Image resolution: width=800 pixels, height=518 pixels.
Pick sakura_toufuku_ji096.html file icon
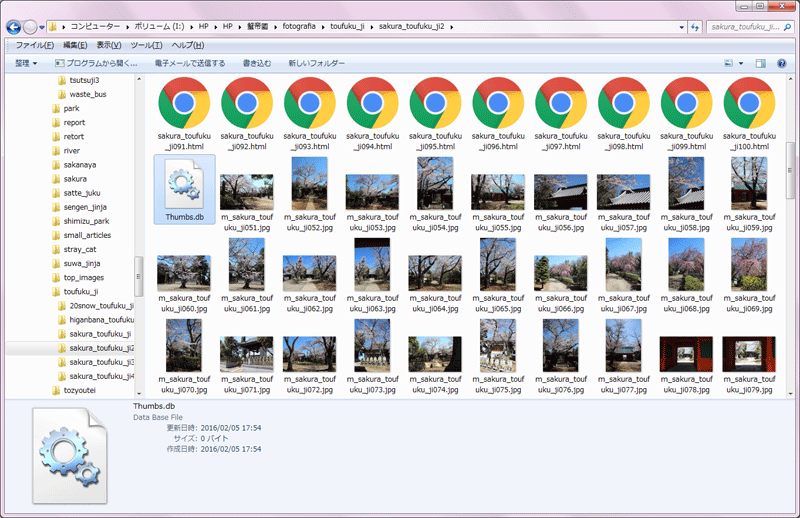pyautogui.click(x=498, y=103)
